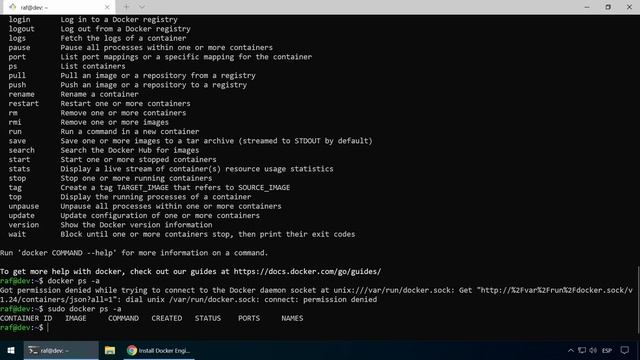
Task: Click the 'pull' command text
Action: (x=17, y=76)
